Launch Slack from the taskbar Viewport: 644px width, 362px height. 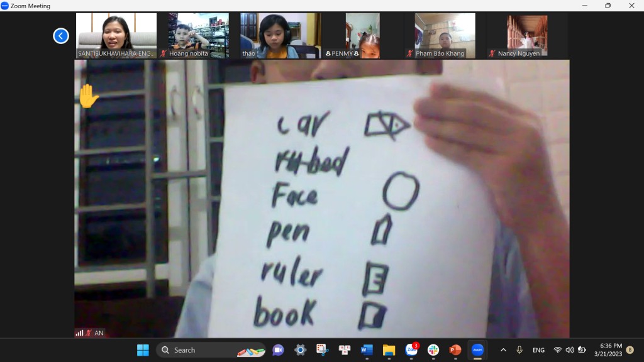point(433,350)
